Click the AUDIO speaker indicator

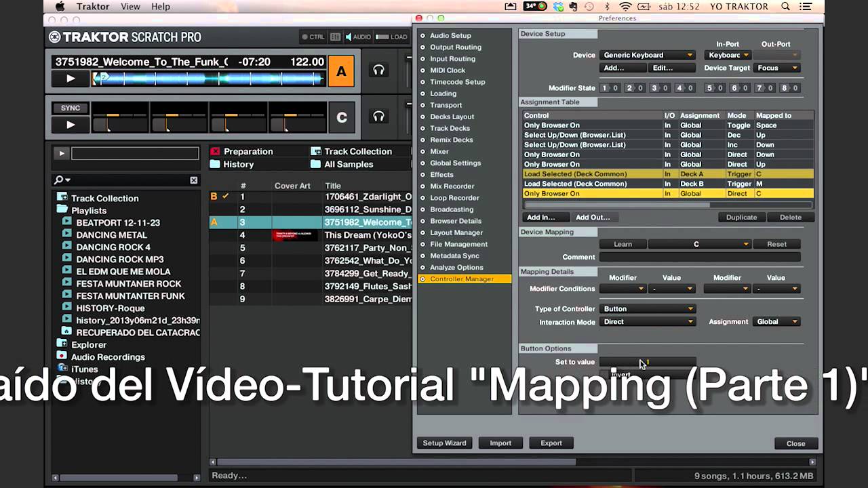pos(358,37)
